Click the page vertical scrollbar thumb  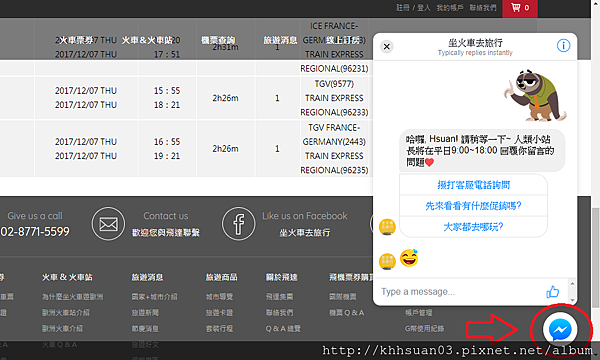pyautogui.click(x=595, y=258)
